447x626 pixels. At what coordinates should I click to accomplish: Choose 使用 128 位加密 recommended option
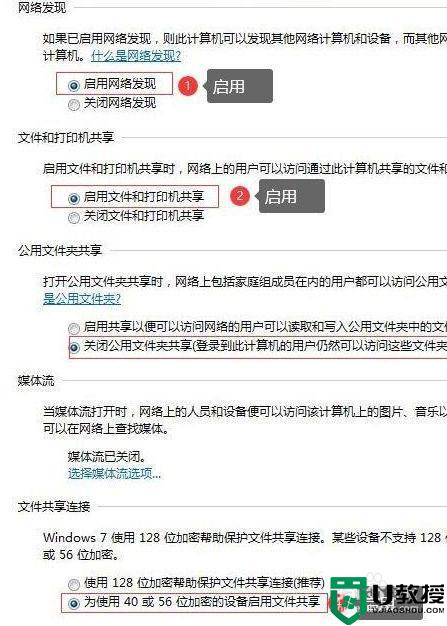coord(73,584)
